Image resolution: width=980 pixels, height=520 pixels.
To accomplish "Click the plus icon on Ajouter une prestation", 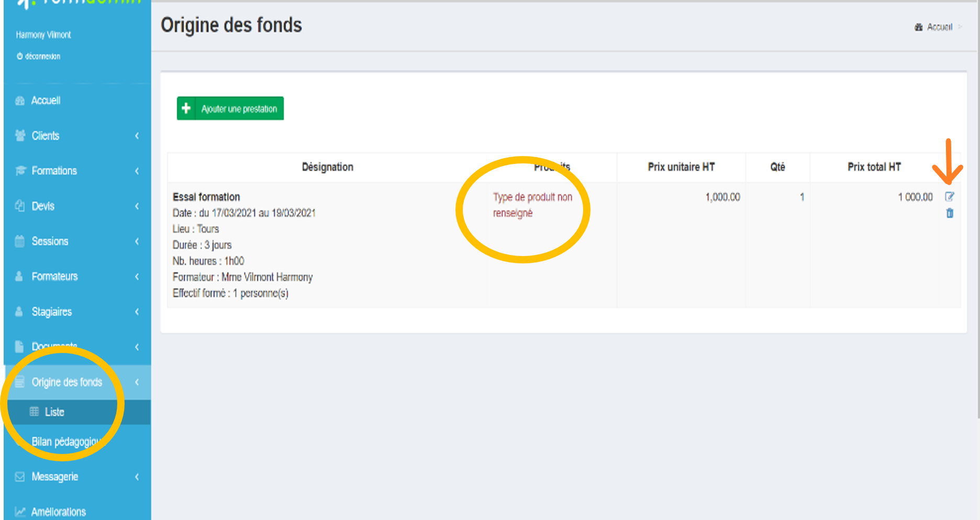I will point(186,108).
